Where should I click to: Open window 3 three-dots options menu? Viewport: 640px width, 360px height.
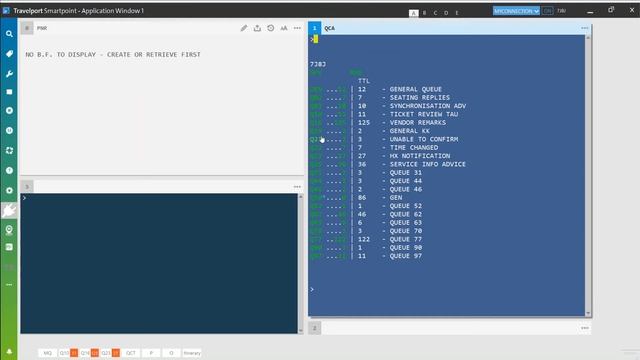[297, 187]
